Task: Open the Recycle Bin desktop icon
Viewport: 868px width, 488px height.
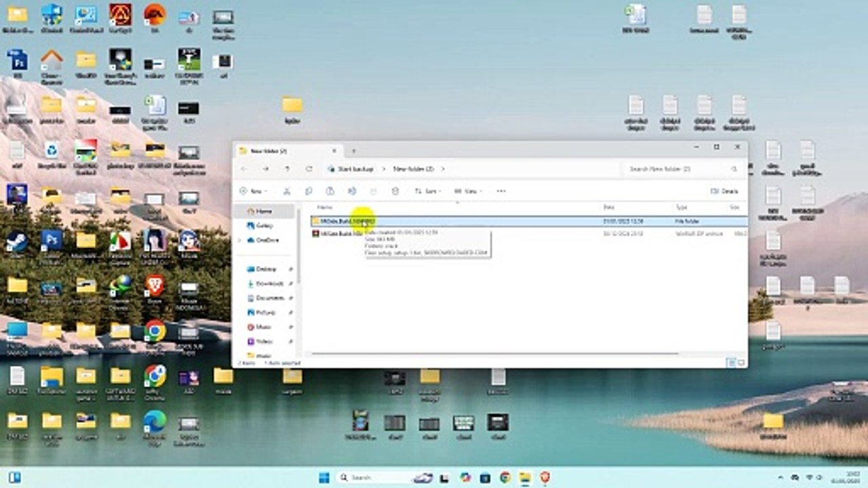Action: point(52,155)
